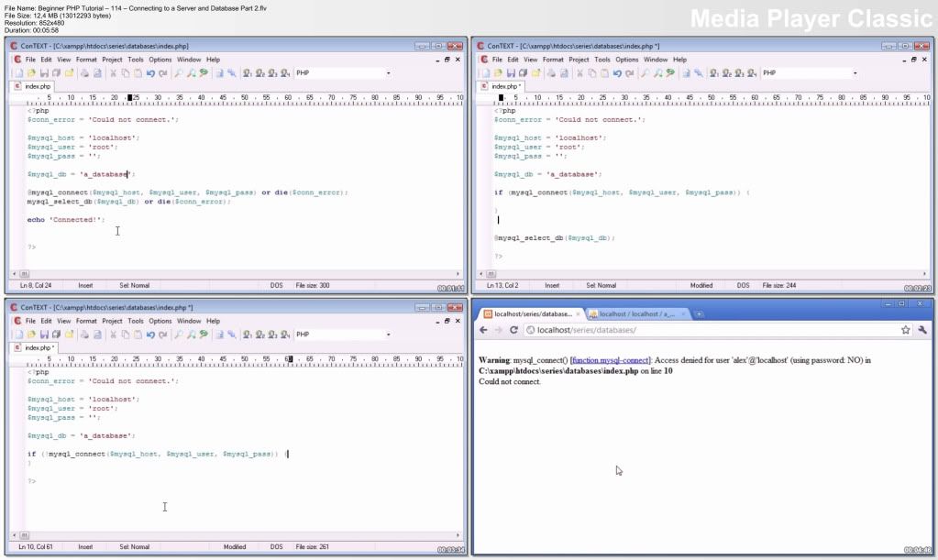
Task: Expand PHP highlighter dropdown in Ln 10 ConTEXT window
Action: pos(388,335)
